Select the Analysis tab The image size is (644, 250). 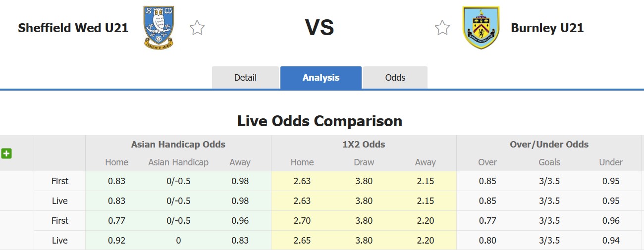click(321, 78)
